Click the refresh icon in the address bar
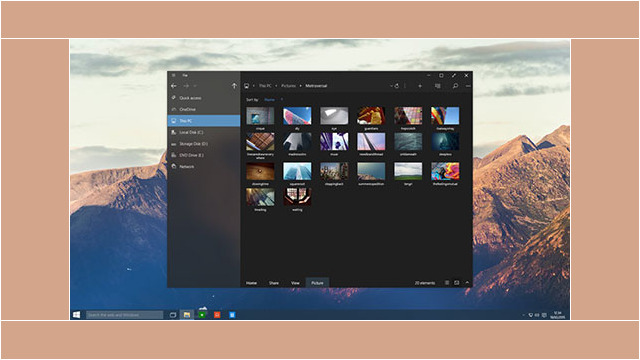Screen dimensions: 640x360 click(x=396, y=86)
